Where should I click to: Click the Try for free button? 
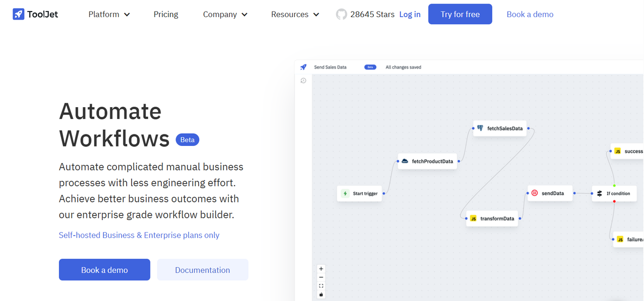click(x=460, y=14)
